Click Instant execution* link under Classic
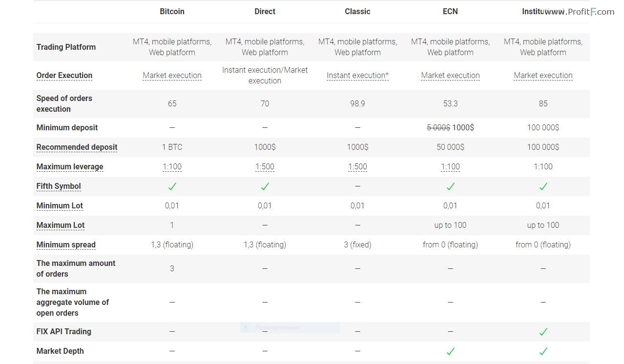Screen dimensions: 624x364 click(357, 75)
